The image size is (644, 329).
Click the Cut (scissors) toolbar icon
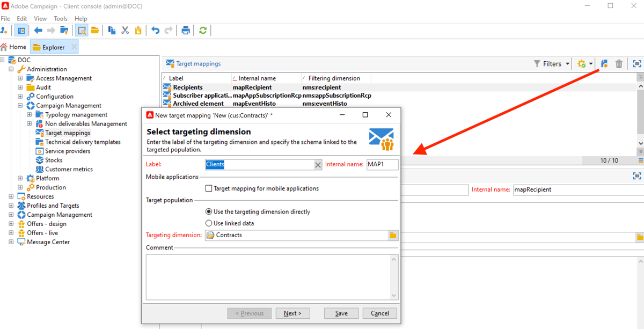point(125,30)
